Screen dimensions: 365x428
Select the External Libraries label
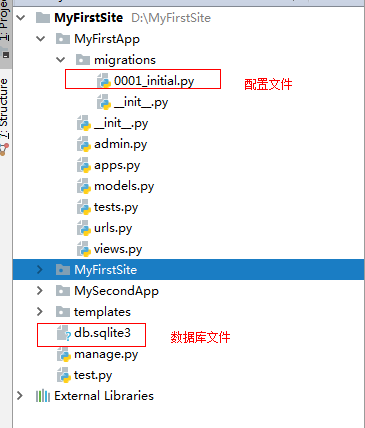[104, 396]
